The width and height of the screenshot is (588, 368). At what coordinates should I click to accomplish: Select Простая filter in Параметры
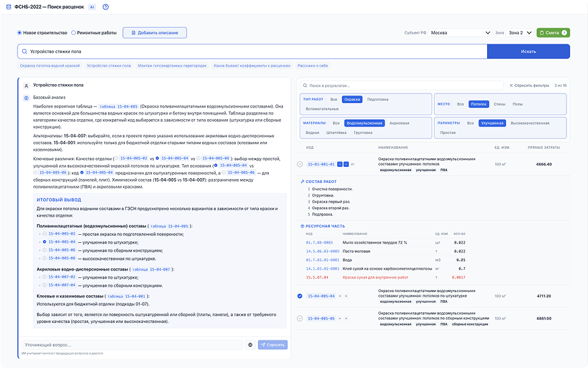pos(448,133)
